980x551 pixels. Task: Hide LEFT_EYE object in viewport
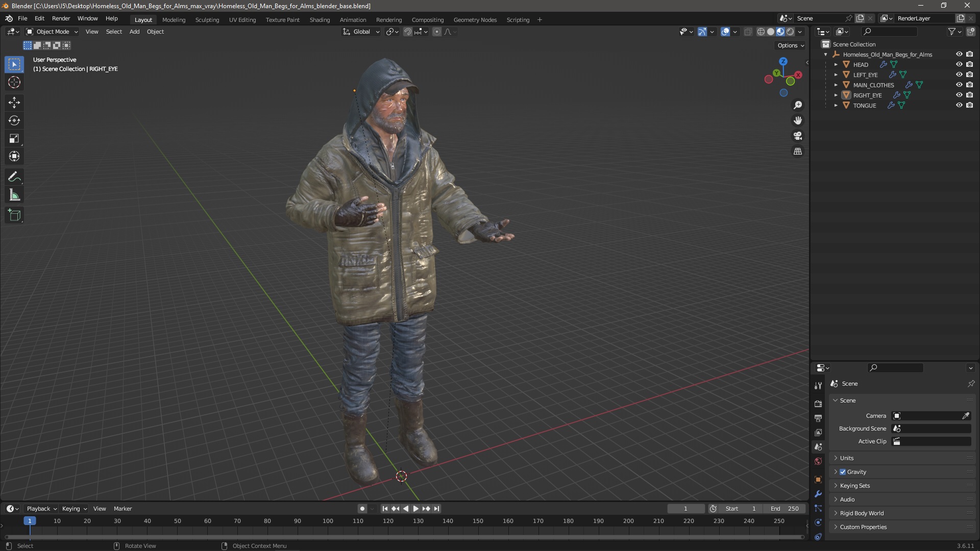pos(959,74)
